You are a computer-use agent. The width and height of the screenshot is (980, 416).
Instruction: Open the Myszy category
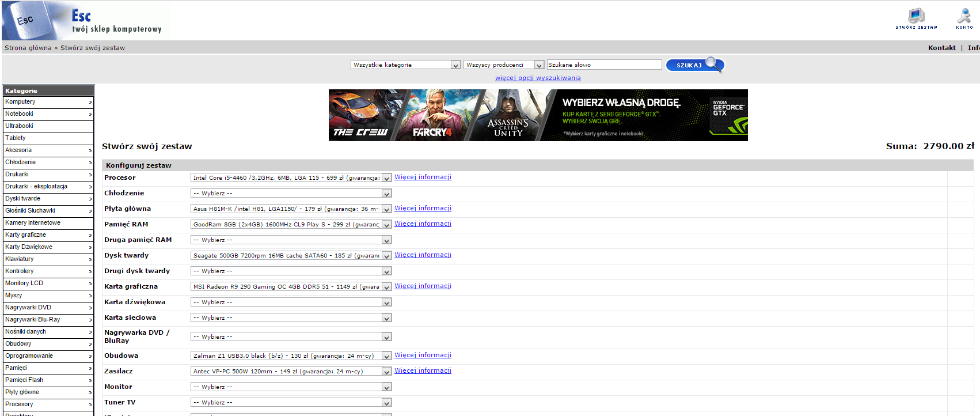[x=48, y=296]
